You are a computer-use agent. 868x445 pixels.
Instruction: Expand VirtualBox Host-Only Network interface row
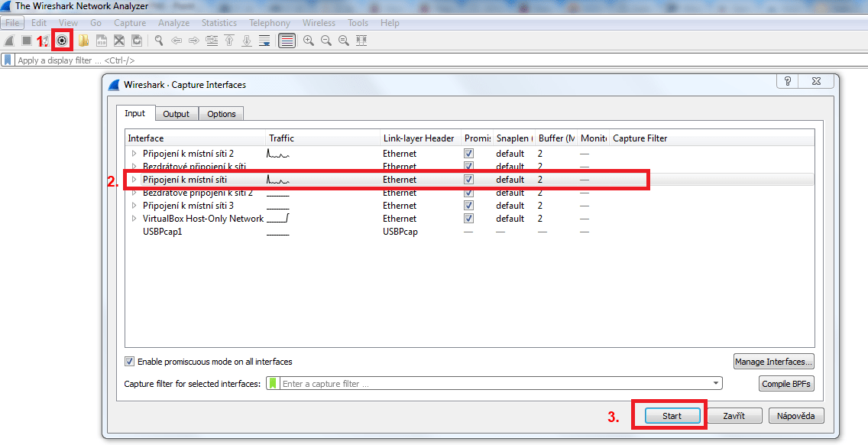[x=134, y=219]
